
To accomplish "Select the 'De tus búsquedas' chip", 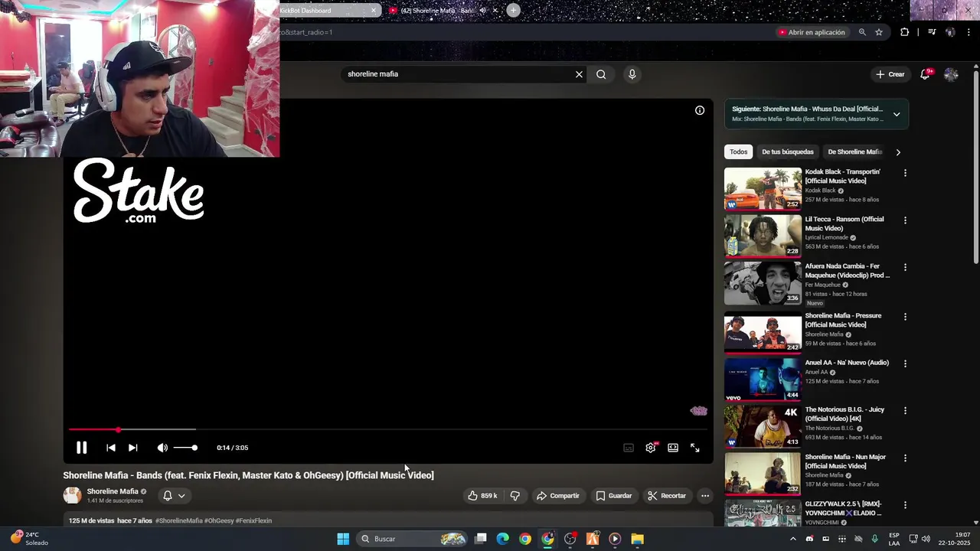I will 788,152.
